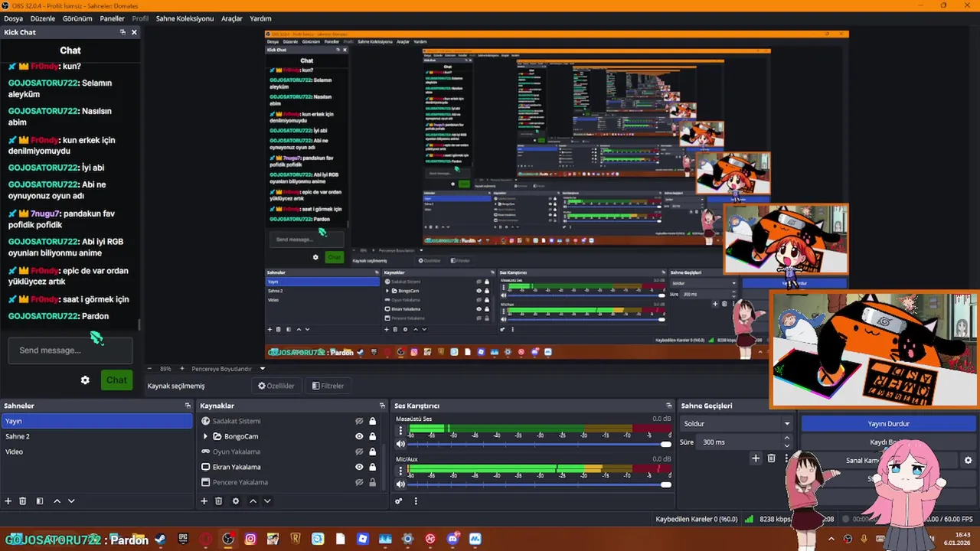Screen dimensions: 980x551
Task: Show hidden system tray icons chevron
Action: pos(831,540)
